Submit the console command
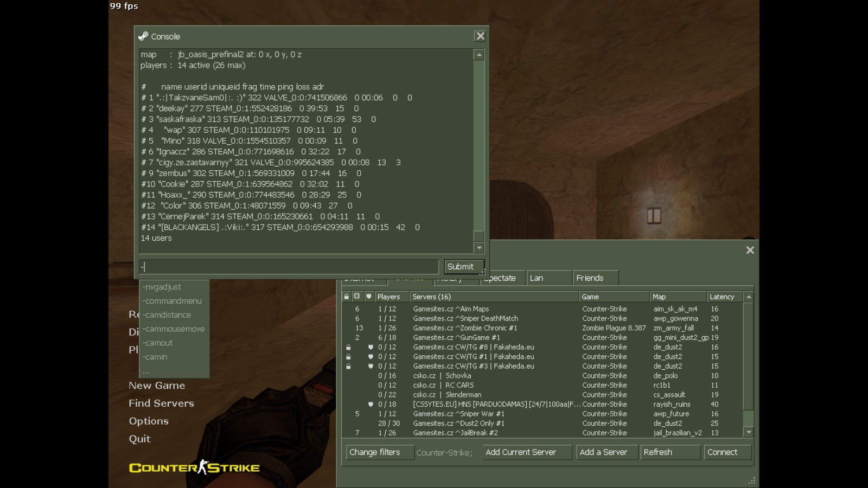Viewport: 868px width, 488px height. (x=464, y=266)
